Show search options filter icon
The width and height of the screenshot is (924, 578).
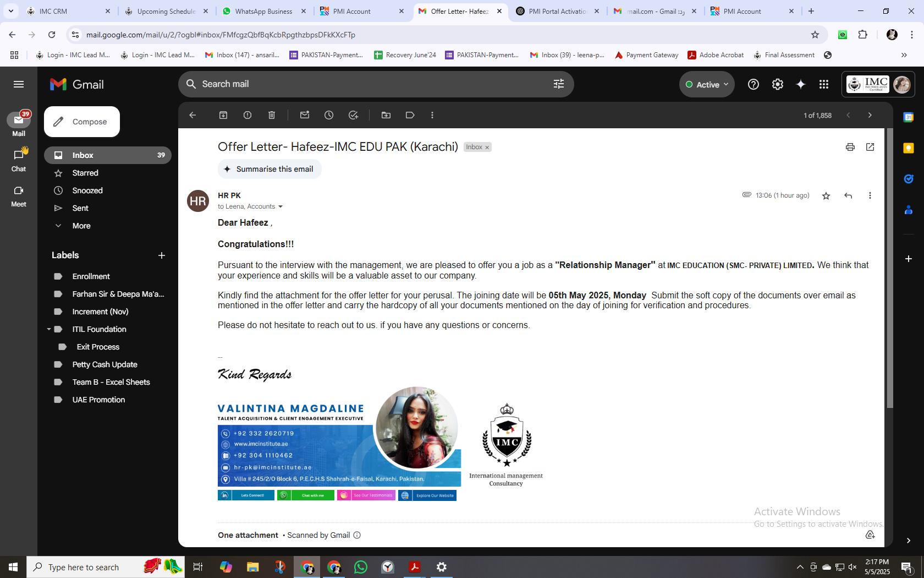(559, 84)
